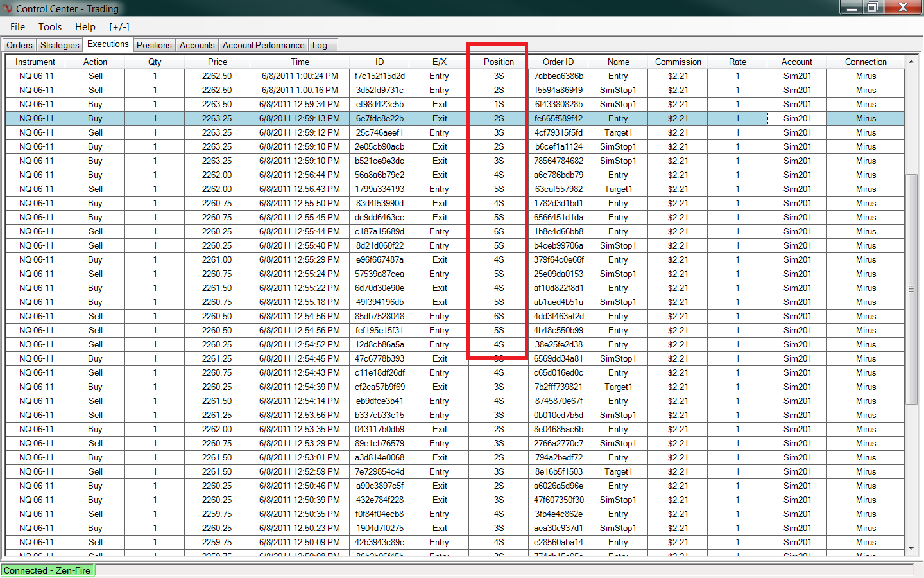Select order ID 0b010ed7b5d
This screenshot has width=924, height=578.
(x=558, y=415)
